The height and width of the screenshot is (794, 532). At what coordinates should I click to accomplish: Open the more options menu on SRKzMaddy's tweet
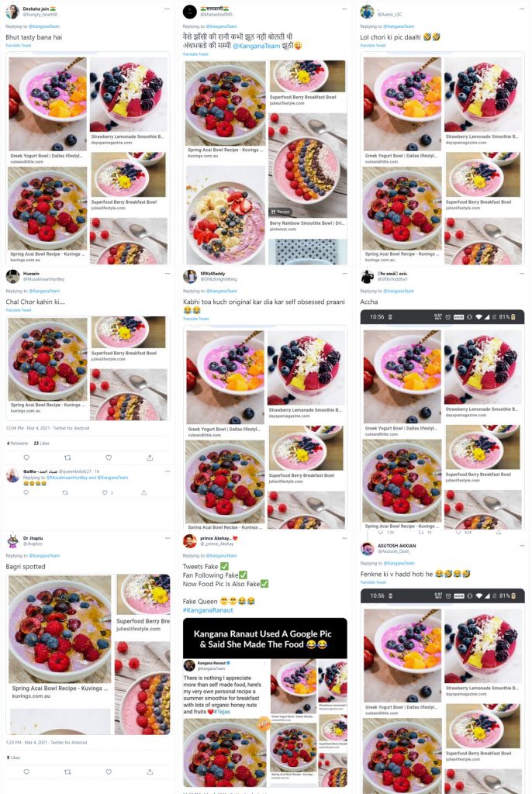[344, 274]
